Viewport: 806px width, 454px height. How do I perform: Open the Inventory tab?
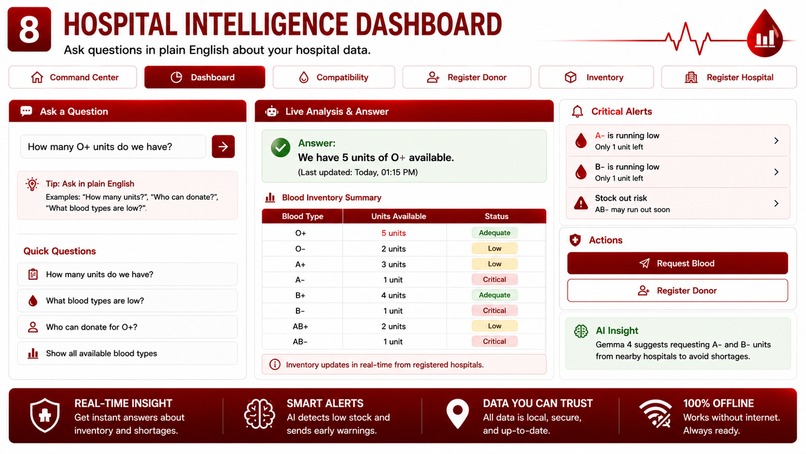pos(596,77)
